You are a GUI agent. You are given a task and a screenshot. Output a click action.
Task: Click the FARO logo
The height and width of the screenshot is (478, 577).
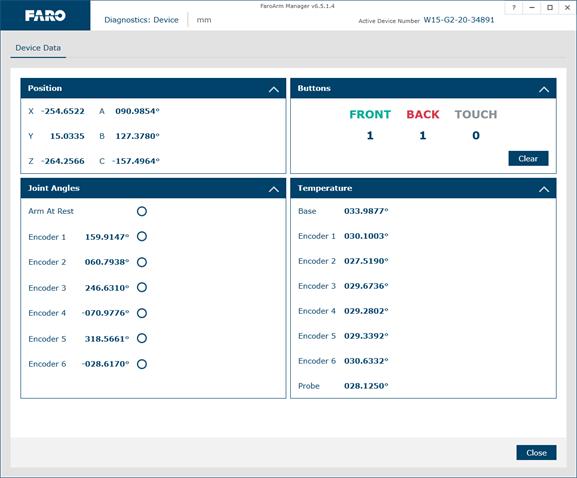tap(45, 15)
